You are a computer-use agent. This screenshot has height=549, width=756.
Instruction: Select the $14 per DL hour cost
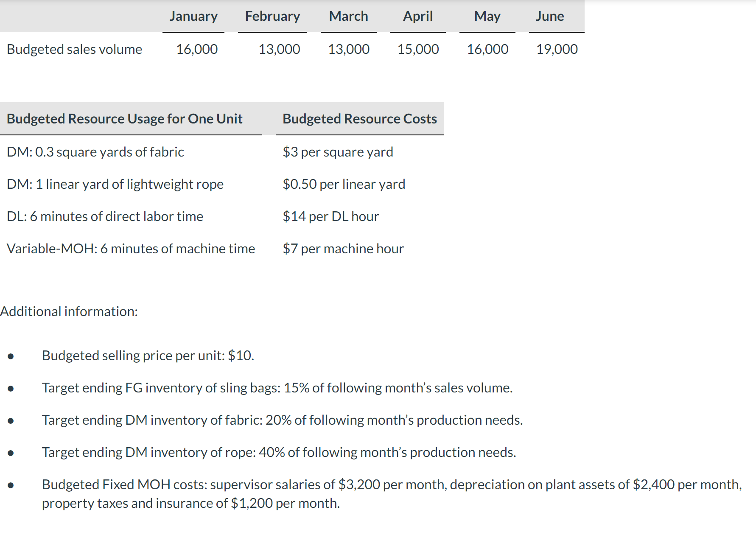(330, 216)
